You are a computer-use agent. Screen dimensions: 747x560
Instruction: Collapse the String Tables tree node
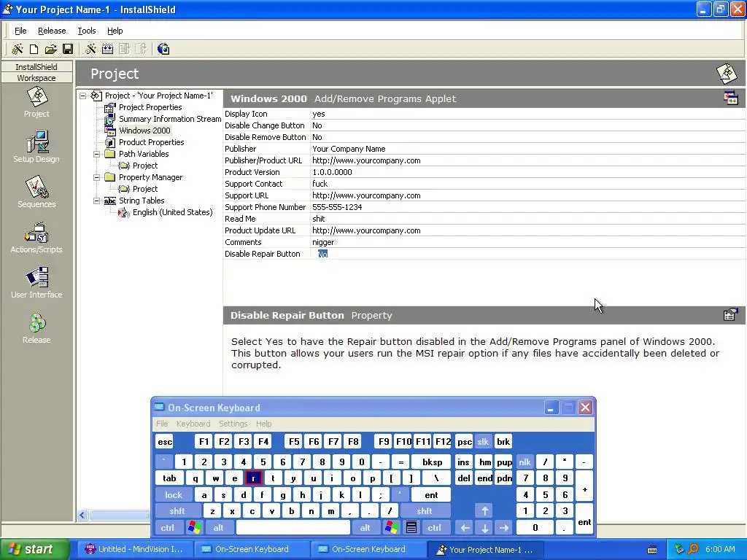[97, 201]
